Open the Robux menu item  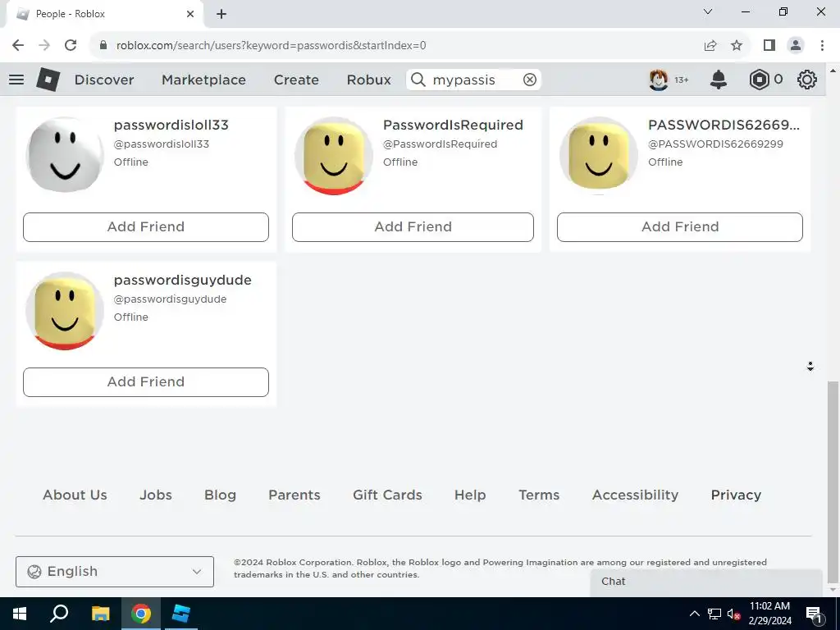click(x=368, y=80)
